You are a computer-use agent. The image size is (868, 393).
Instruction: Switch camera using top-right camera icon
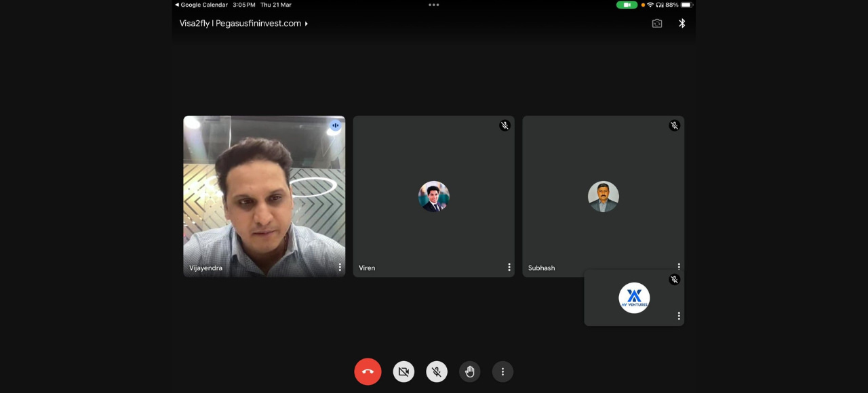(656, 24)
